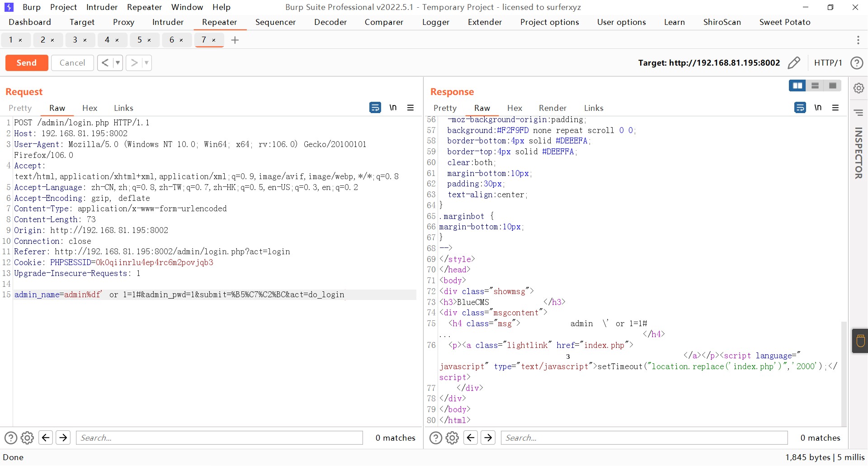Screen dimensions: 868x466
Task: Switch Response view to Pretty
Action: tap(445, 108)
